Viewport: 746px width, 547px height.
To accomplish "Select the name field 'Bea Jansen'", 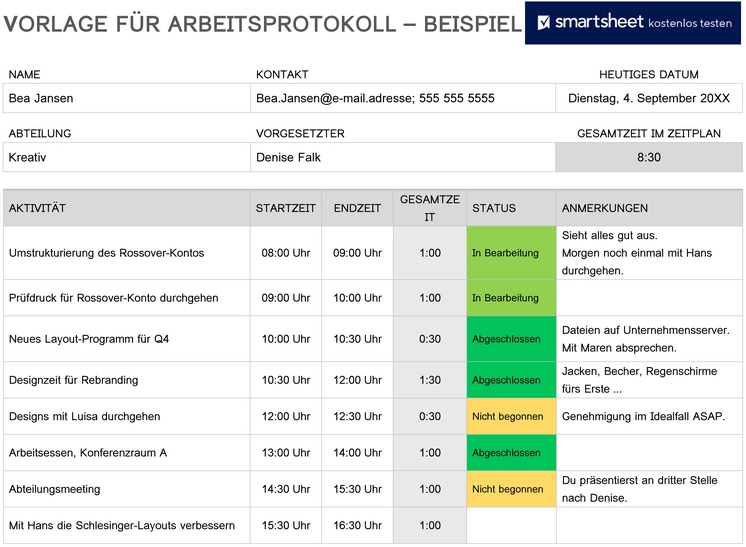I will [x=127, y=98].
